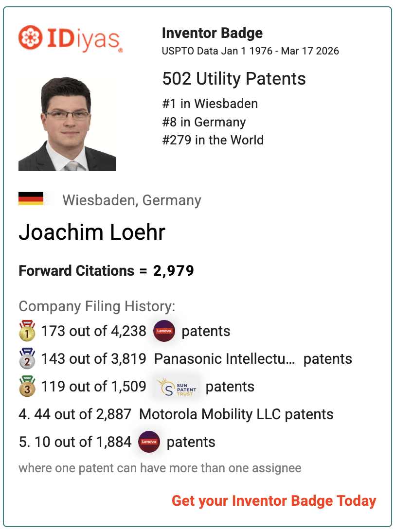Image resolution: width=395 pixels, height=532 pixels.
Task: Click the inventor name Joachim Loehr
Action: 91,232
